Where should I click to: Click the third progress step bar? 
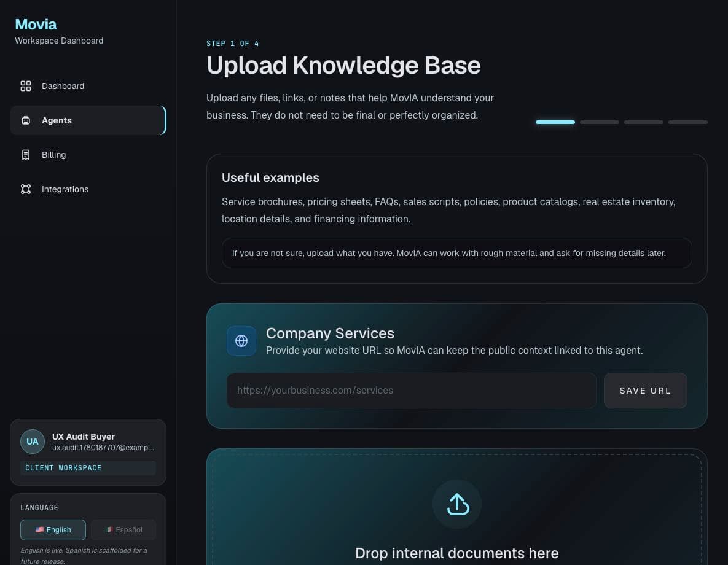643,122
